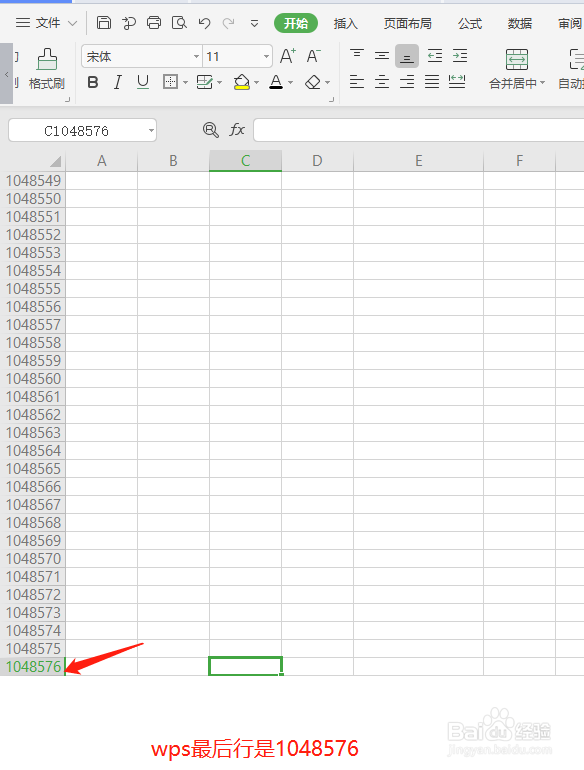The width and height of the screenshot is (584, 770).
Task: Justify text alignment icon
Action: 432,82
